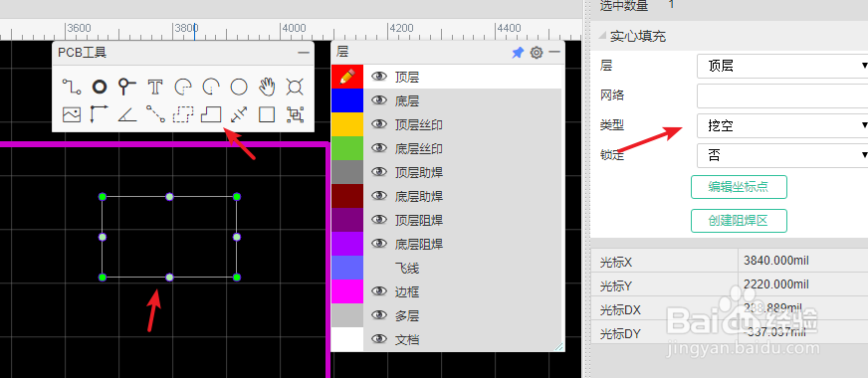Select the center Arc tool with the dashed radius

pyautogui.click(x=211, y=87)
